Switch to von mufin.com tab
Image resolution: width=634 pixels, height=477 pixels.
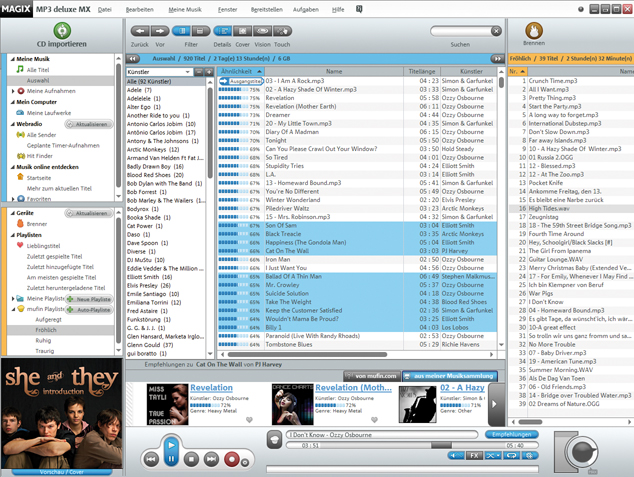click(x=372, y=376)
